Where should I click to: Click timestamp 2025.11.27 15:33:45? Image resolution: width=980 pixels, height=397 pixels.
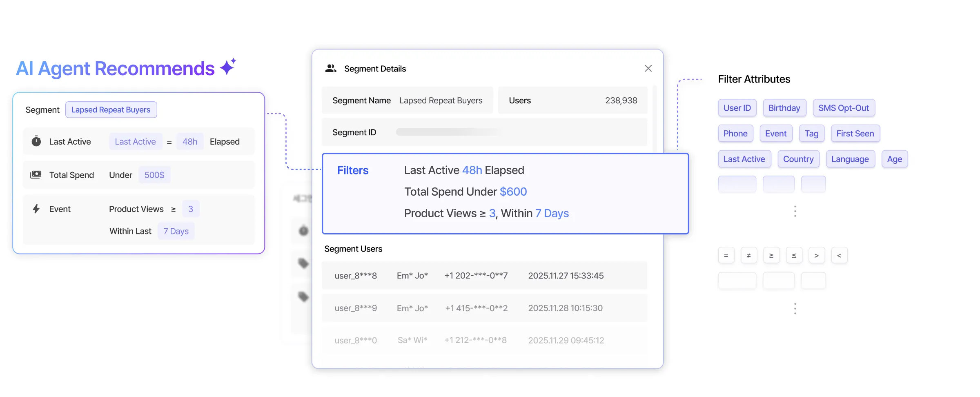click(566, 276)
